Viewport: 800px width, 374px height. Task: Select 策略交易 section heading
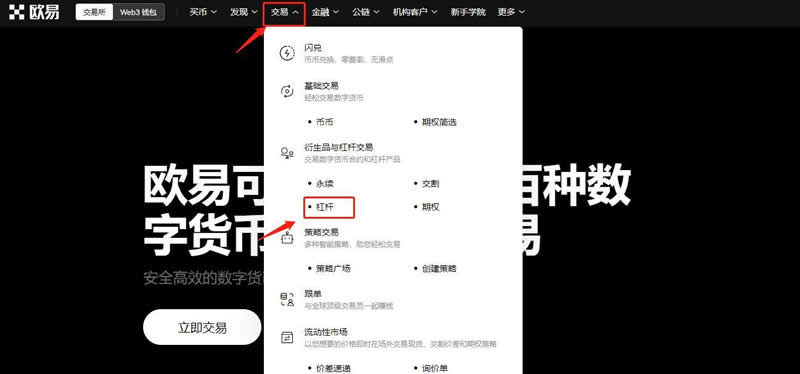[x=321, y=232]
